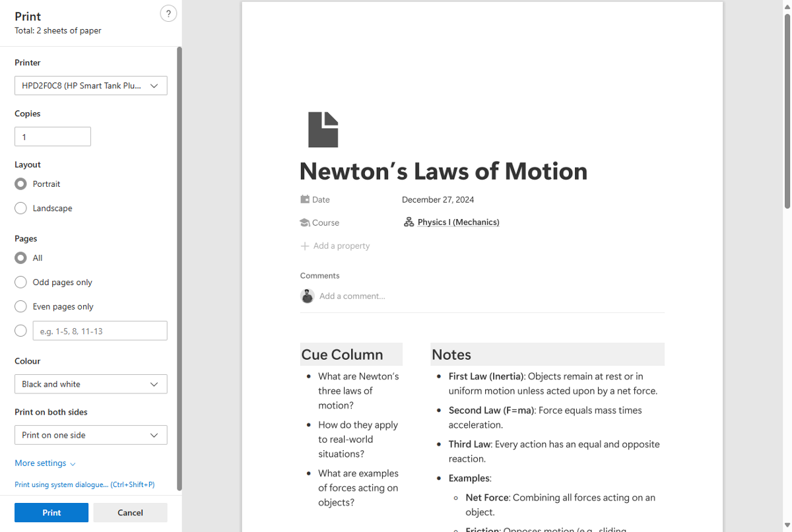Click the Third Law bullet
The image size is (792, 532).
coord(554,451)
